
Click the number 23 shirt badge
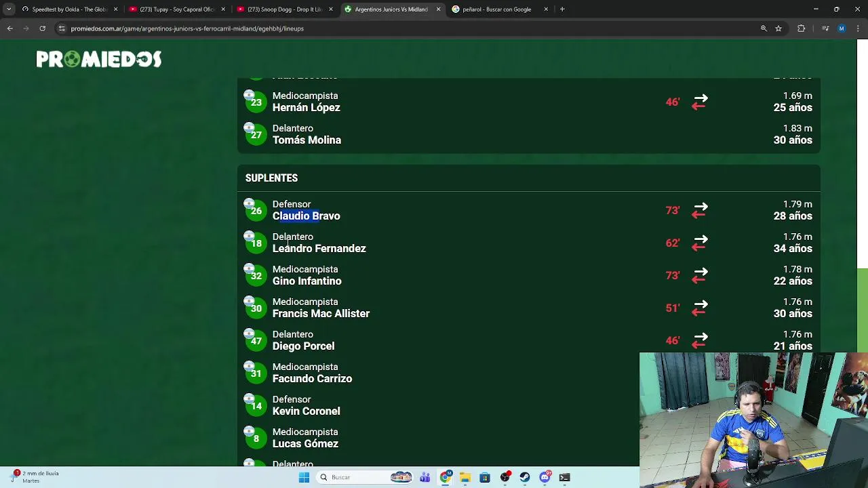point(256,102)
